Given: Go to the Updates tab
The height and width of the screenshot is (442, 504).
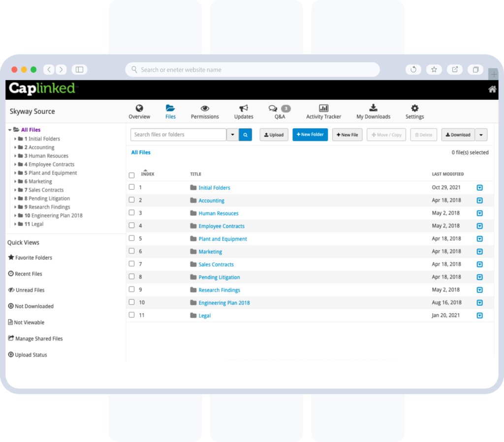Looking at the screenshot, I should (x=244, y=112).
